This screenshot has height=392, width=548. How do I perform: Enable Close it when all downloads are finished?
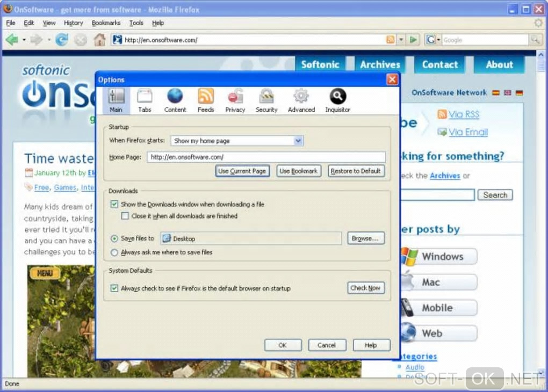(x=125, y=216)
